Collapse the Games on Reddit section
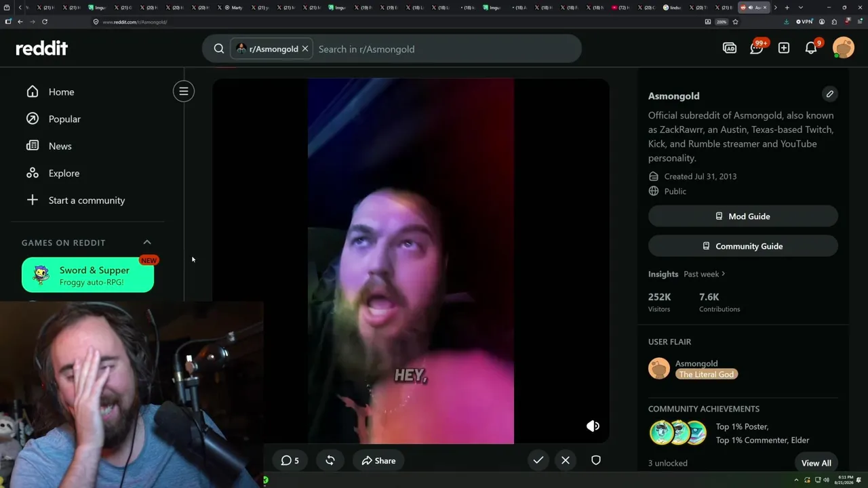The width and height of the screenshot is (868, 488). pos(147,243)
